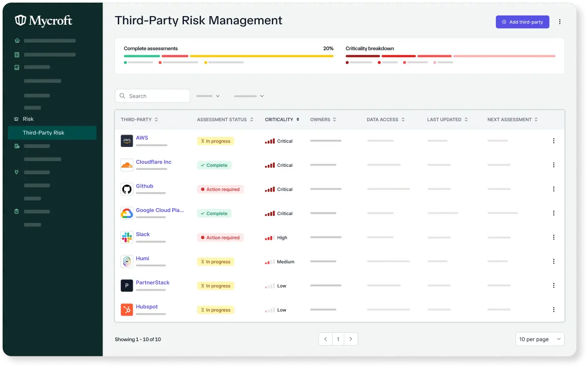Screen dimensions: 588x368
Task: Open the Cloudflare Inc link
Action: click(154, 162)
